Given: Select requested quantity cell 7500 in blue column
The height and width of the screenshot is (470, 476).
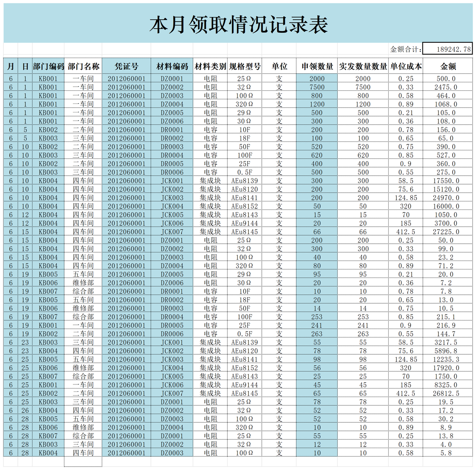Looking at the screenshot, I should coord(317,87).
